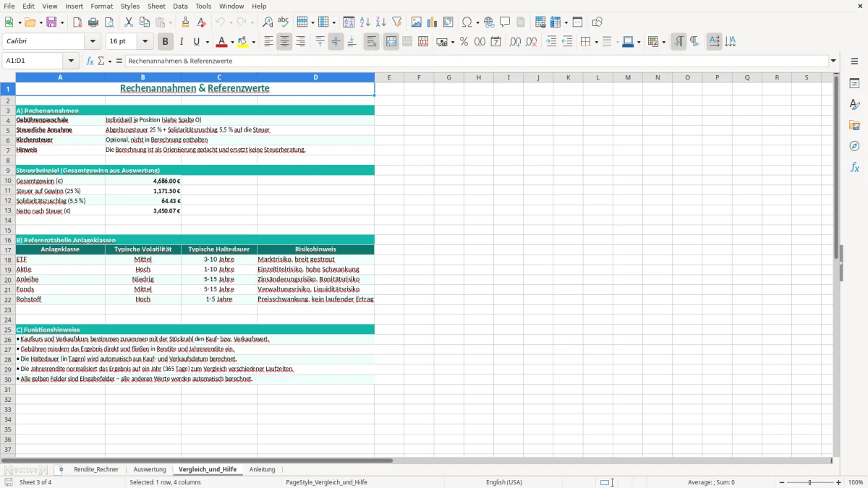Open the Special Character dropdown arrow
The width and height of the screenshot is (868, 488).
pos(477,22)
